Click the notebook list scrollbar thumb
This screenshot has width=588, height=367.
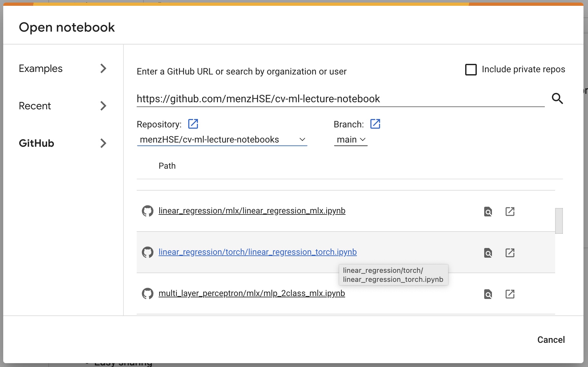click(559, 221)
